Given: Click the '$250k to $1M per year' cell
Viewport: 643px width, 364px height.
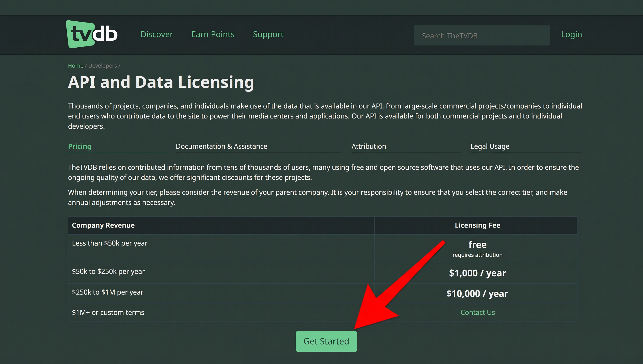Looking at the screenshot, I should pos(221,294).
